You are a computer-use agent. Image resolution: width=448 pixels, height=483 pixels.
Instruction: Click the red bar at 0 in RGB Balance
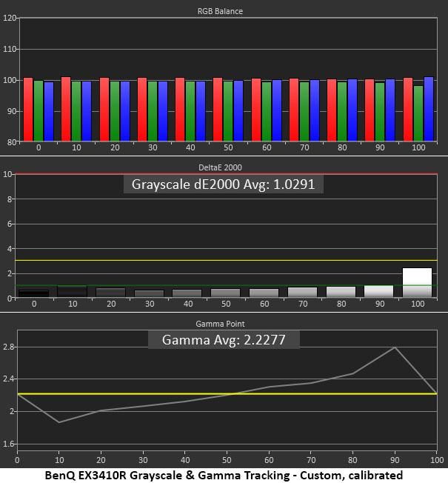tap(28, 110)
